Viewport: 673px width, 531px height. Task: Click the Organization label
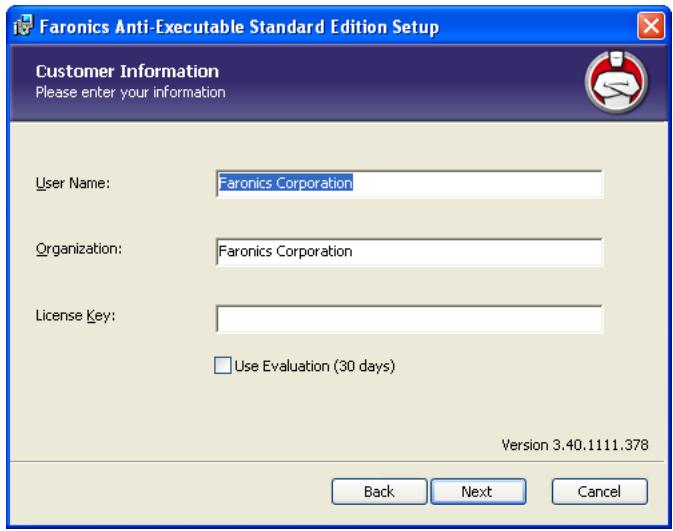pyautogui.click(x=79, y=249)
